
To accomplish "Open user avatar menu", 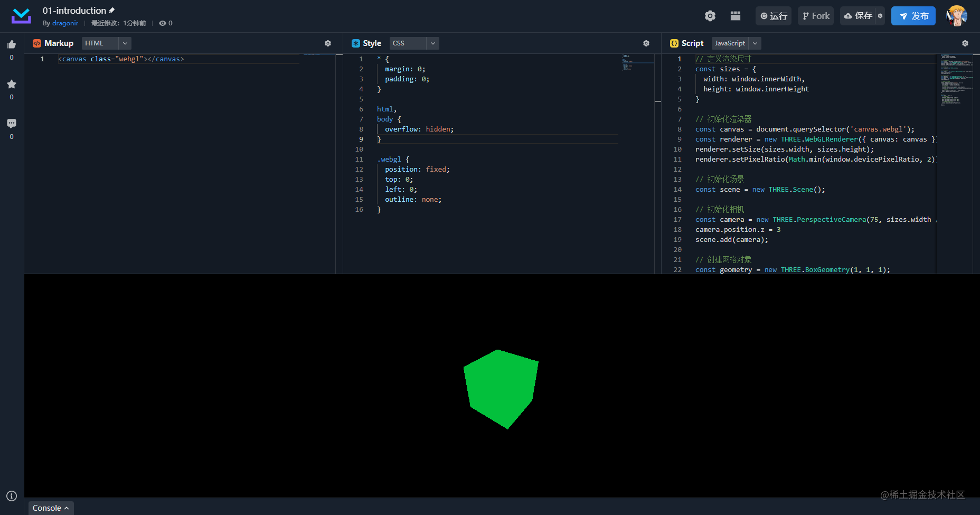I will pos(956,16).
